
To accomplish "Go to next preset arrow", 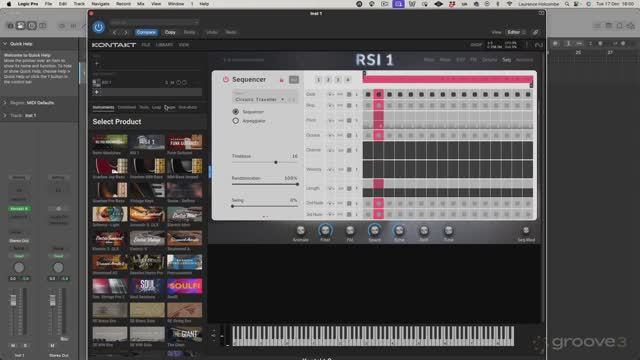I will [x=125, y=32].
